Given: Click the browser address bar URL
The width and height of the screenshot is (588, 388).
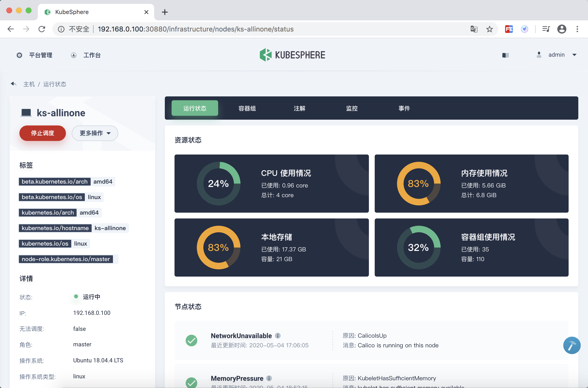Looking at the screenshot, I should pos(196,29).
